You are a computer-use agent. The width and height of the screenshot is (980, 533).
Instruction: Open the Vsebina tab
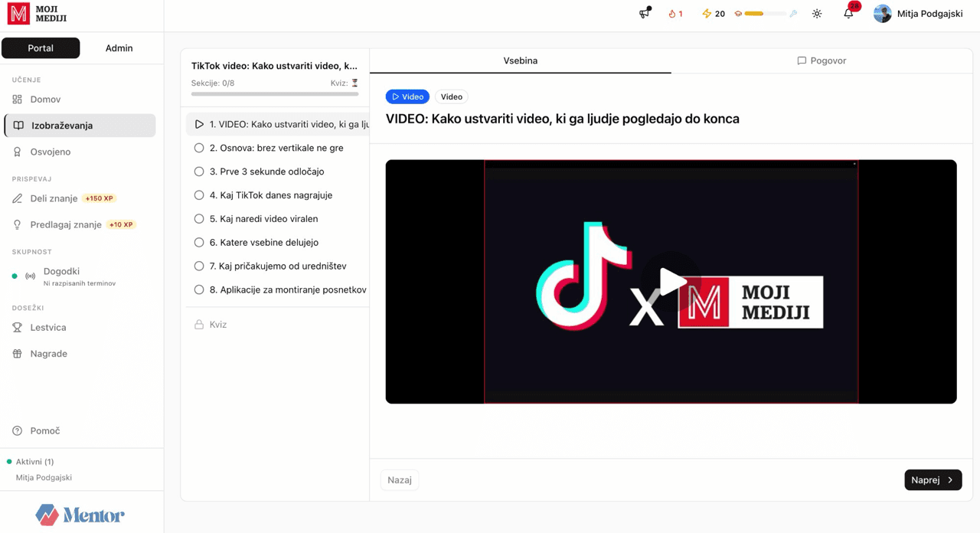pyautogui.click(x=521, y=60)
